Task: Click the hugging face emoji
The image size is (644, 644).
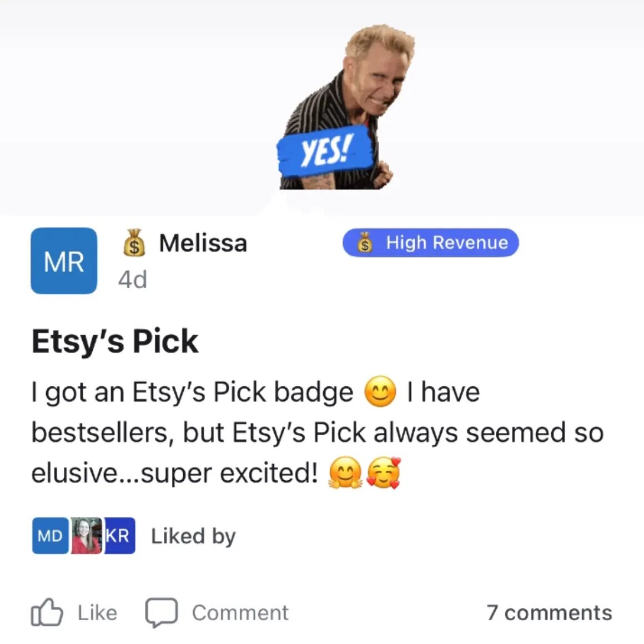Action: (x=345, y=472)
